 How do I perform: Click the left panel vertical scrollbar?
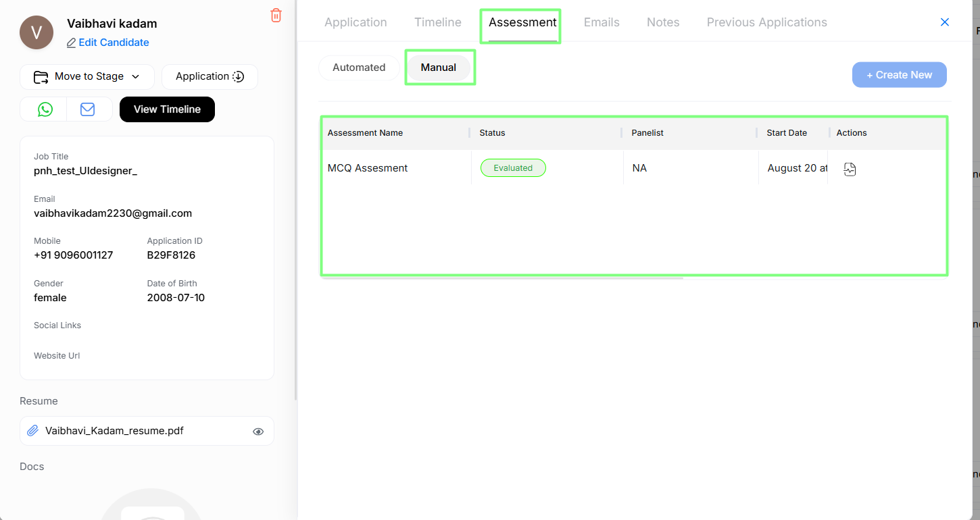point(295,200)
